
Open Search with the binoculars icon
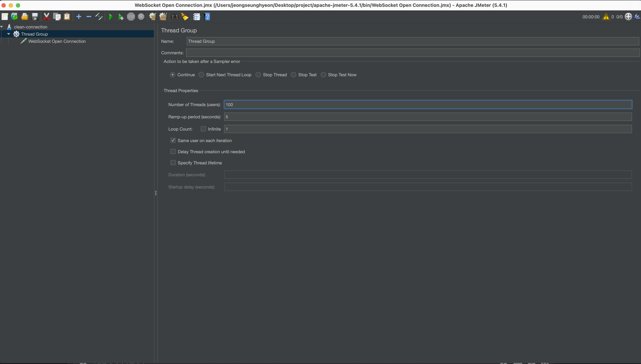pos(175,17)
